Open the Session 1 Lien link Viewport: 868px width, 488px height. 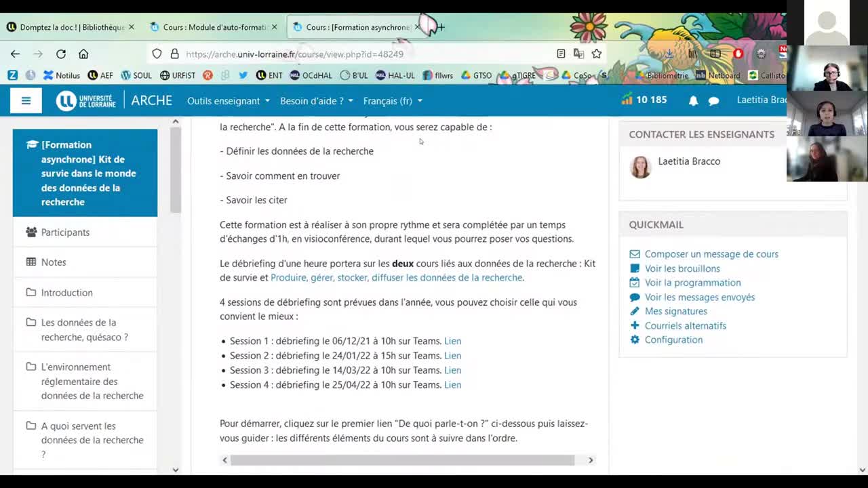pos(452,341)
